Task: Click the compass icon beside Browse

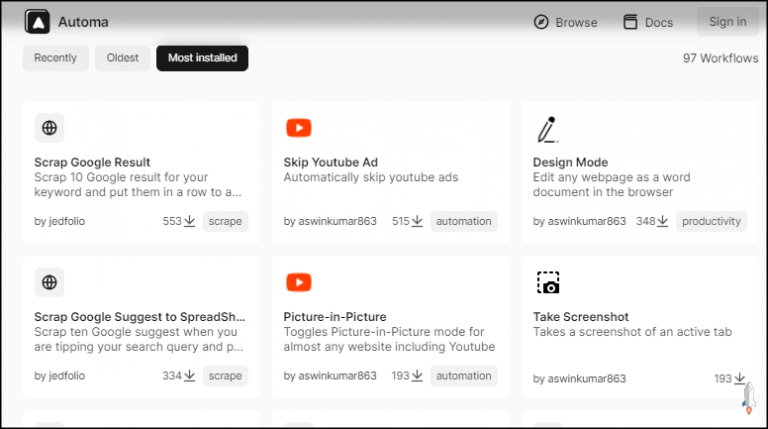Action: pyautogui.click(x=542, y=22)
